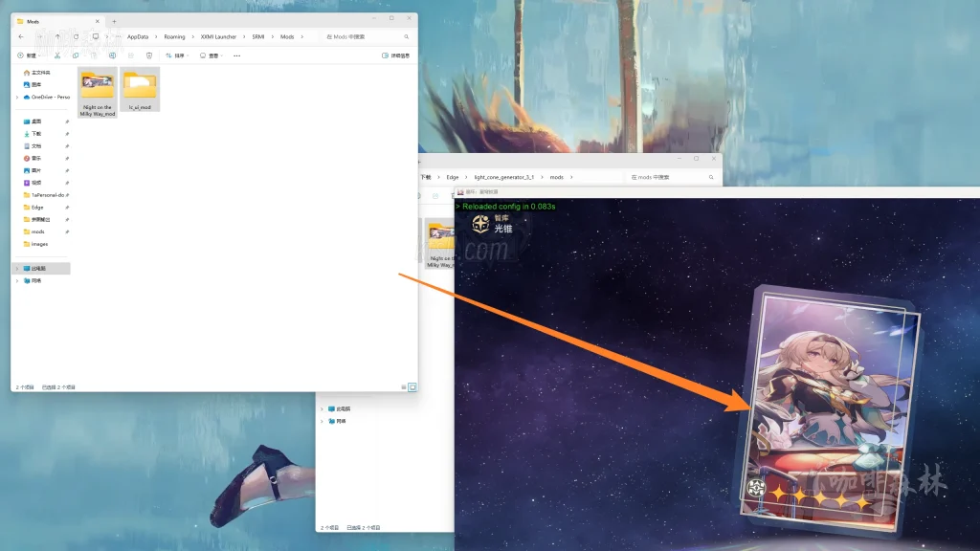
Task: Expand the OneDrive tree item
Action: click(16, 97)
